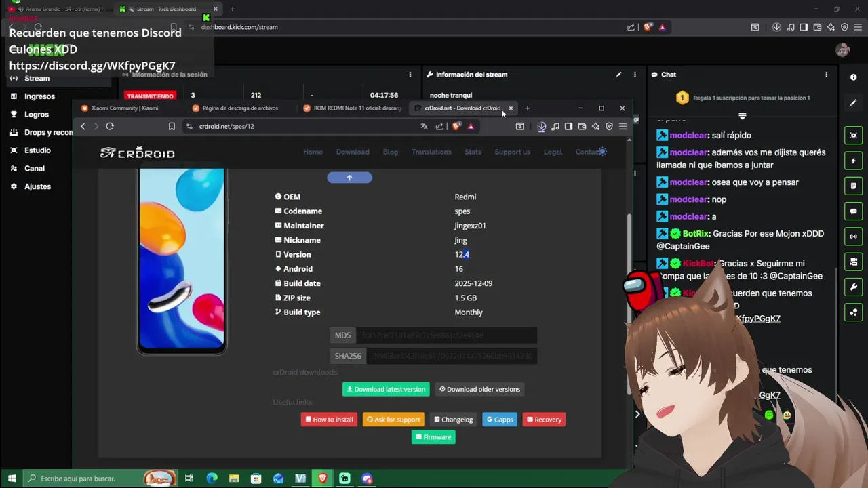
Task: Open the Windows Start menu
Action: (12, 479)
